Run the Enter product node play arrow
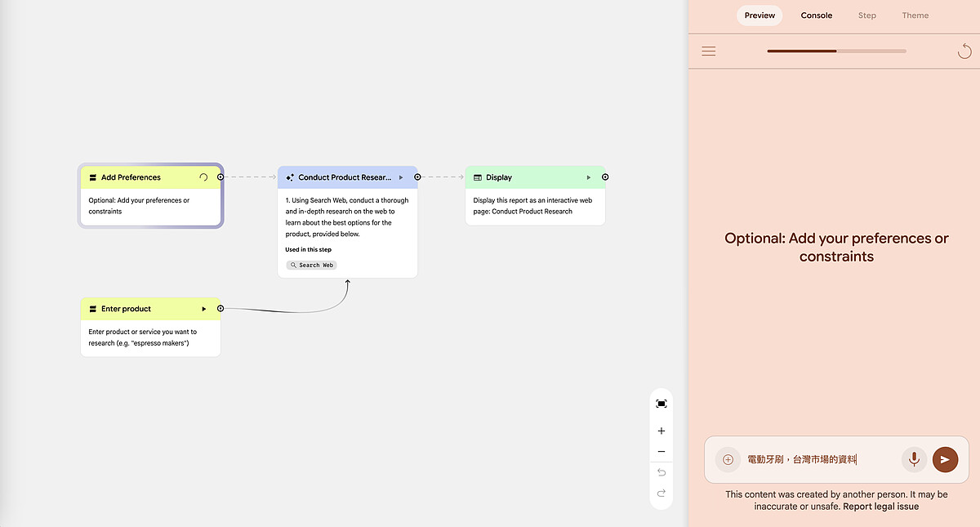 tap(204, 309)
